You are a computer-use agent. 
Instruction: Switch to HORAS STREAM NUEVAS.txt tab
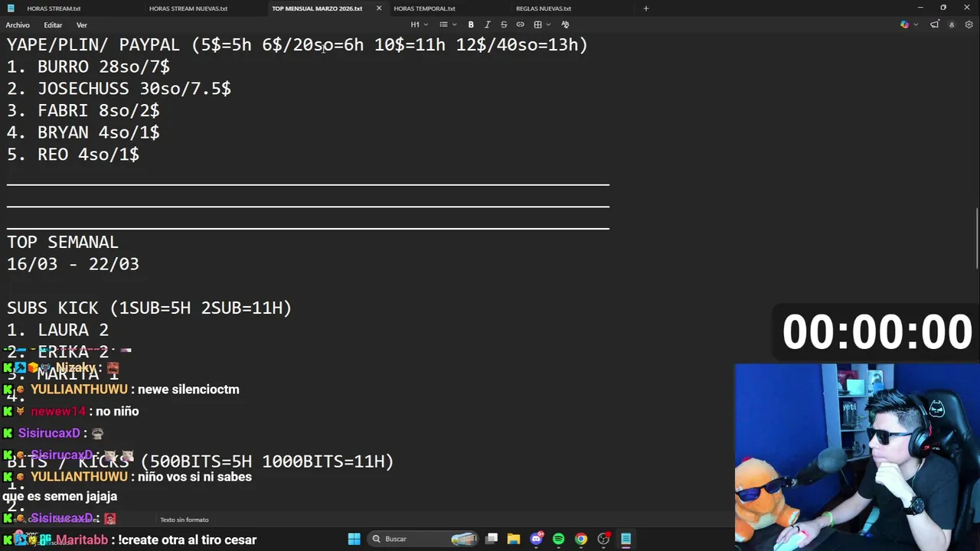[x=188, y=8]
